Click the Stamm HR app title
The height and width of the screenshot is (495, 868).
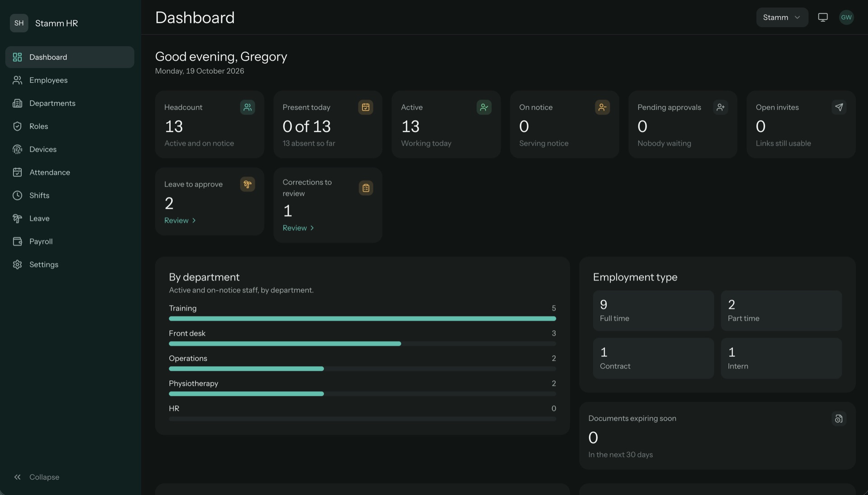click(x=57, y=23)
